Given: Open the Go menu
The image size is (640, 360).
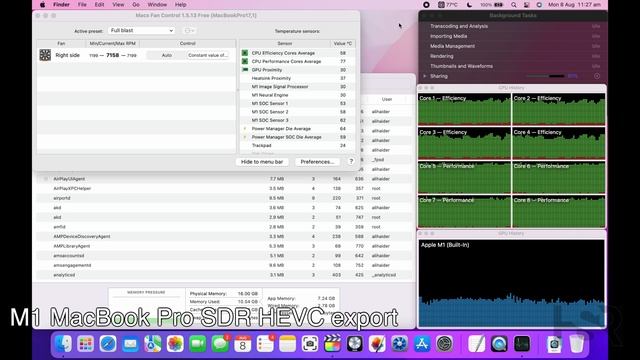Looking at the screenshot, I should coord(136,5).
